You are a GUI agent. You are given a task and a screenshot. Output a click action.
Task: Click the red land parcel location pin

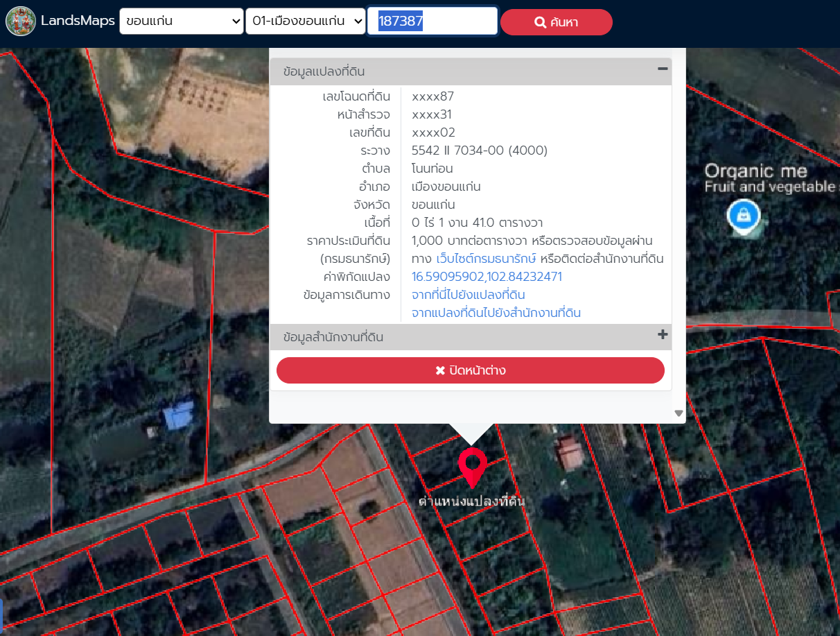pyautogui.click(x=472, y=466)
